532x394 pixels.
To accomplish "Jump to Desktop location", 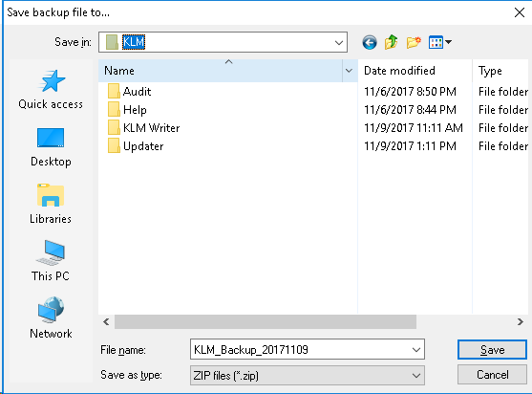I will click(x=51, y=147).
